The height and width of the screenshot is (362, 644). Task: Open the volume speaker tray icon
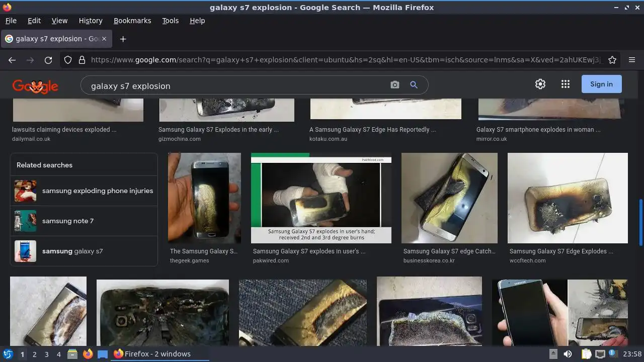568,354
